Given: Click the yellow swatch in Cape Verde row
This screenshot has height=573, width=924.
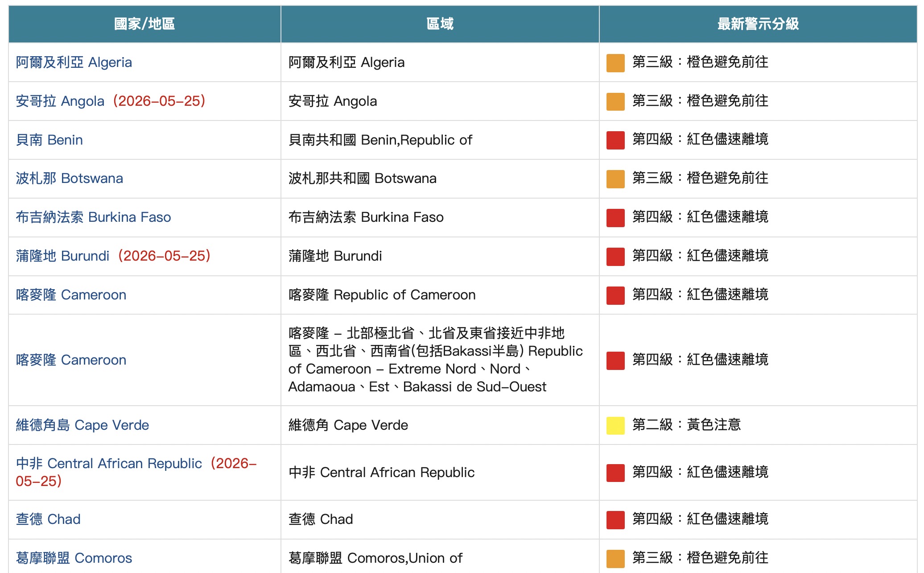Looking at the screenshot, I should click(x=615, y=425).
